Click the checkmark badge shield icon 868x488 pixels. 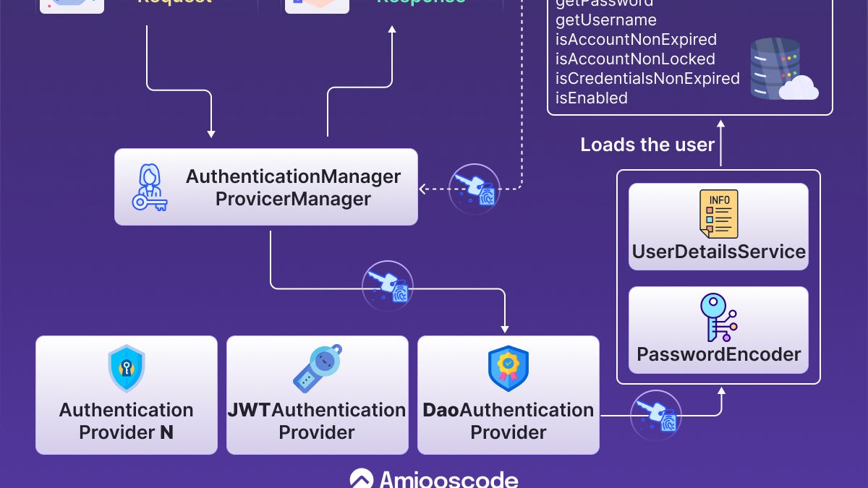[x=509, y=369]
